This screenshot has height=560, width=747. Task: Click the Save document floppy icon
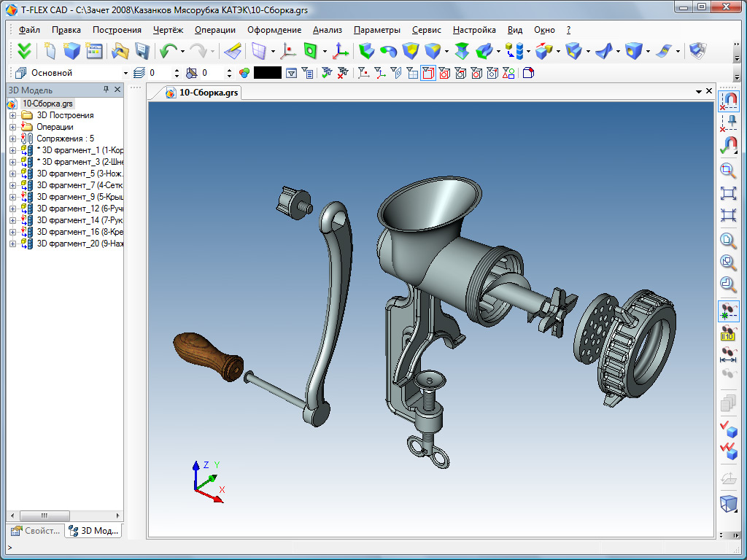tap(142, 51)
